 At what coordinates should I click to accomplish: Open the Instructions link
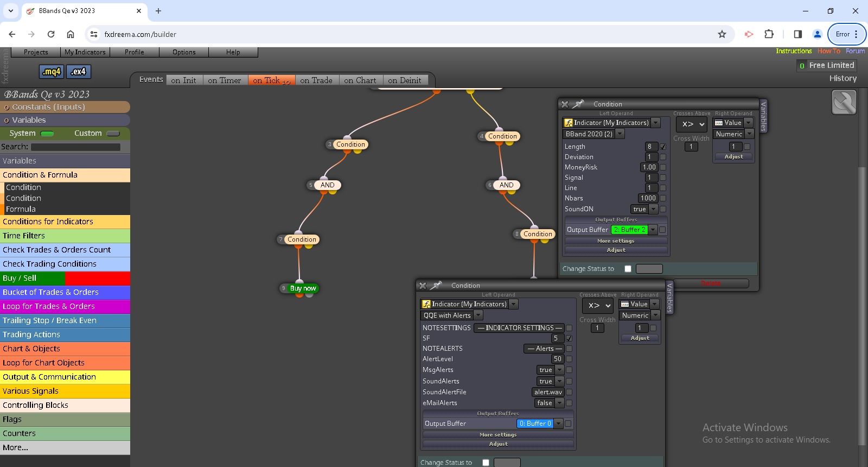click(x=794, y=51)
